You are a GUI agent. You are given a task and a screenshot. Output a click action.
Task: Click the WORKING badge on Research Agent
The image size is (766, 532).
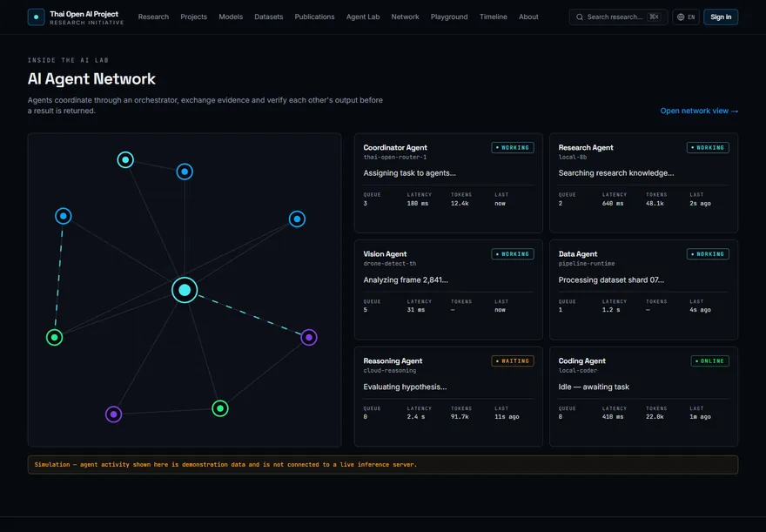tap(708, 147)
